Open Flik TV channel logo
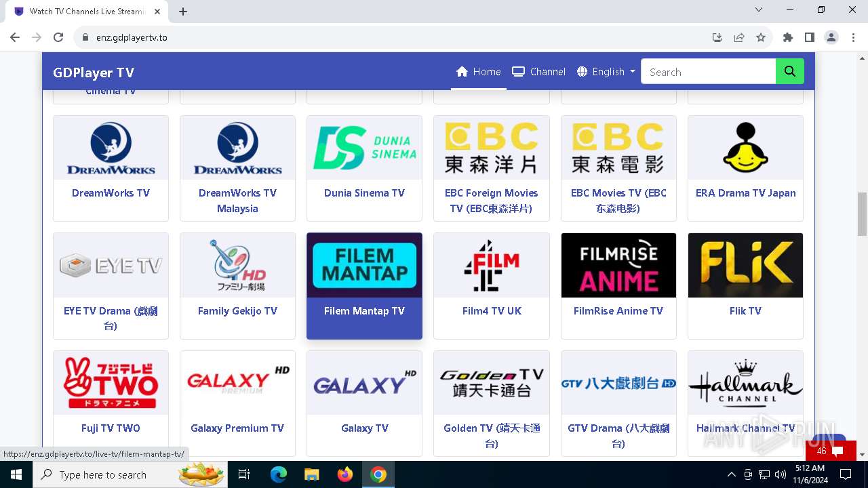The image size is (868, 488). (745, 265)
